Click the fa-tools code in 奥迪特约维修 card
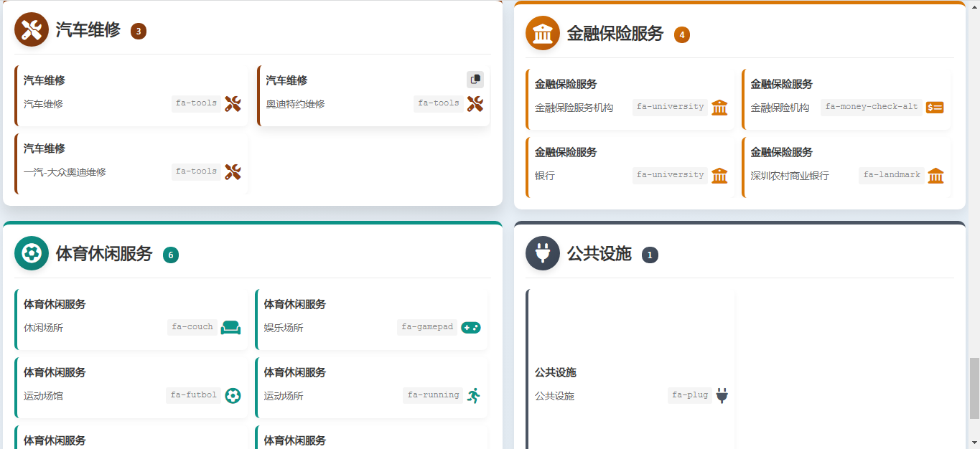980x449 pixels. (439, 103)
